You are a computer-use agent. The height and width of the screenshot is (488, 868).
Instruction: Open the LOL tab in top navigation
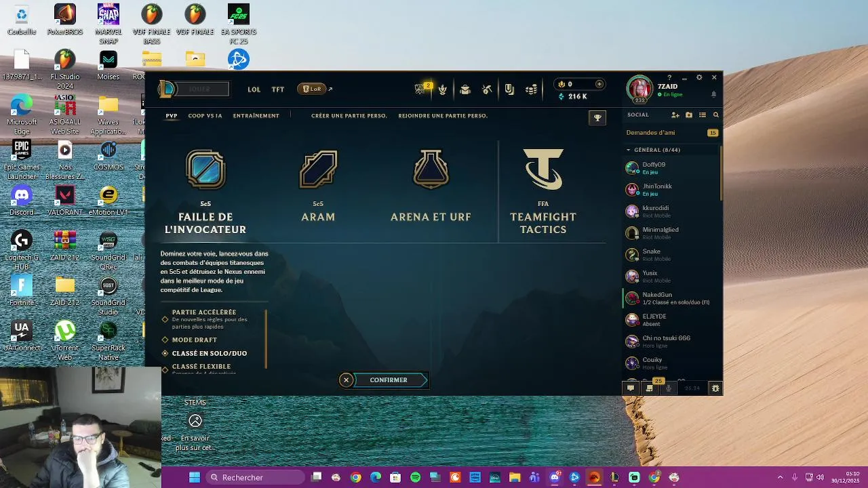(254, 89)
